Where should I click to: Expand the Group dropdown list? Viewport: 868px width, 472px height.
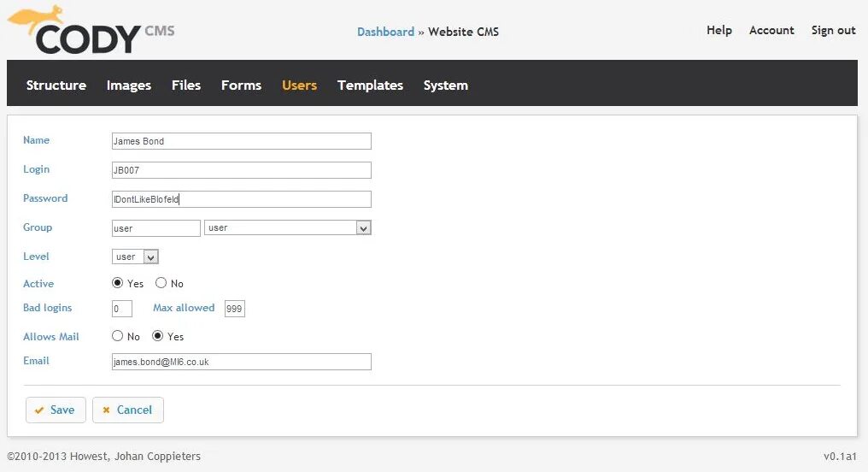click(x=287, y=227)
